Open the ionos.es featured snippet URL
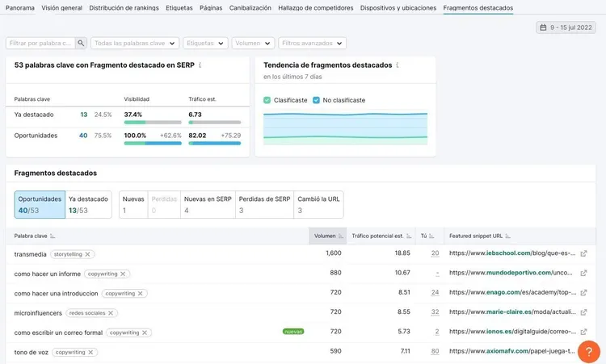 coord(512,332)
